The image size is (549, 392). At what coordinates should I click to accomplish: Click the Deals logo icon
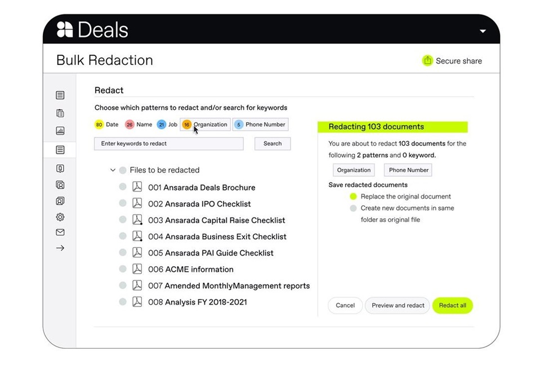pos(65,29)
